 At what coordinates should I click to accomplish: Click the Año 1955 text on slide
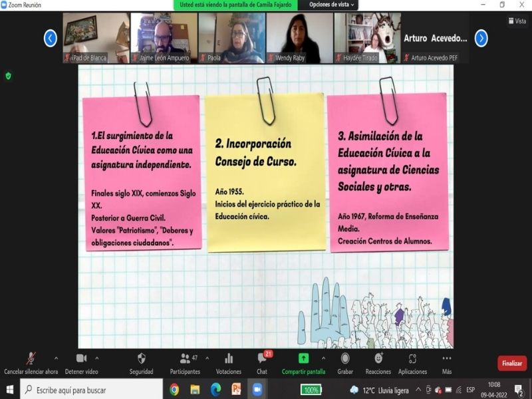[x=229, y=192]
